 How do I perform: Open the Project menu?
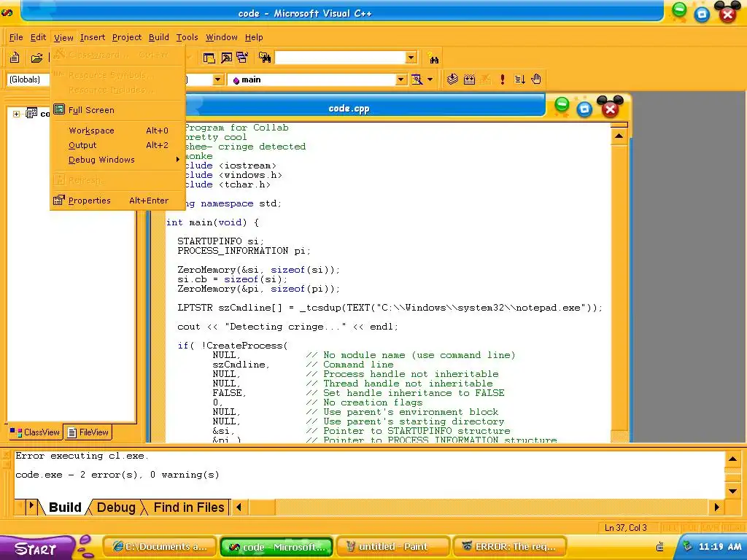click(127, 37)
